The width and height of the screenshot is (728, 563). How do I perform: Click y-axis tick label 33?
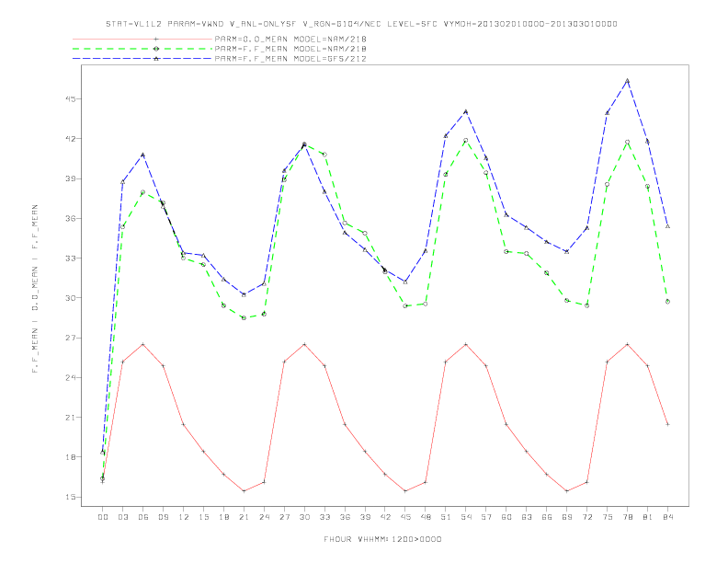(x=70, y=258)
